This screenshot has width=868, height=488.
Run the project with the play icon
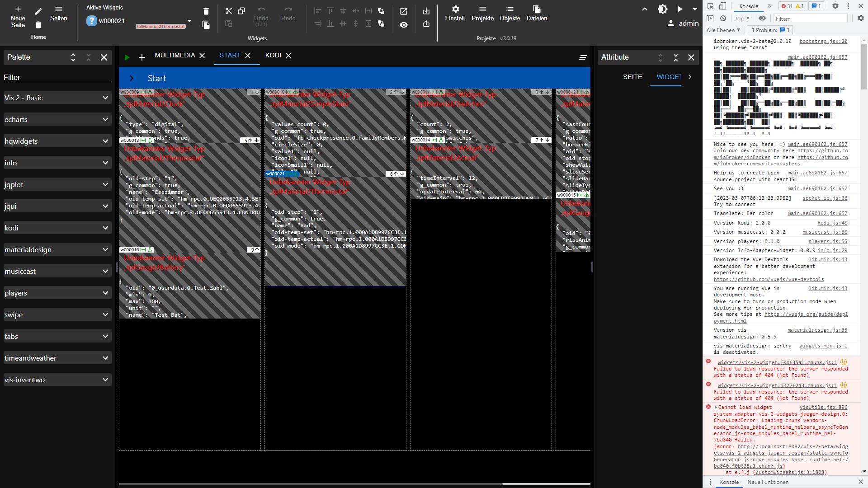[x=680, y=9]
